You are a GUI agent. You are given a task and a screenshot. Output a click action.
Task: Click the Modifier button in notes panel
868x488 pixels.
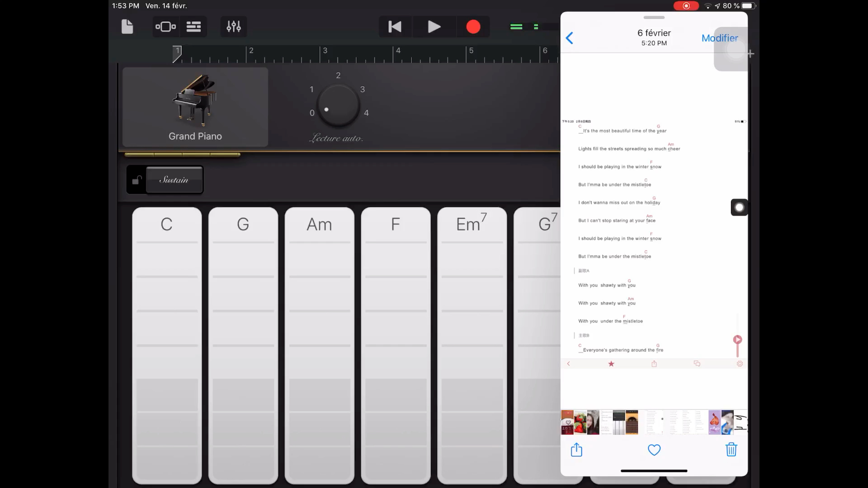click(720, 38)
